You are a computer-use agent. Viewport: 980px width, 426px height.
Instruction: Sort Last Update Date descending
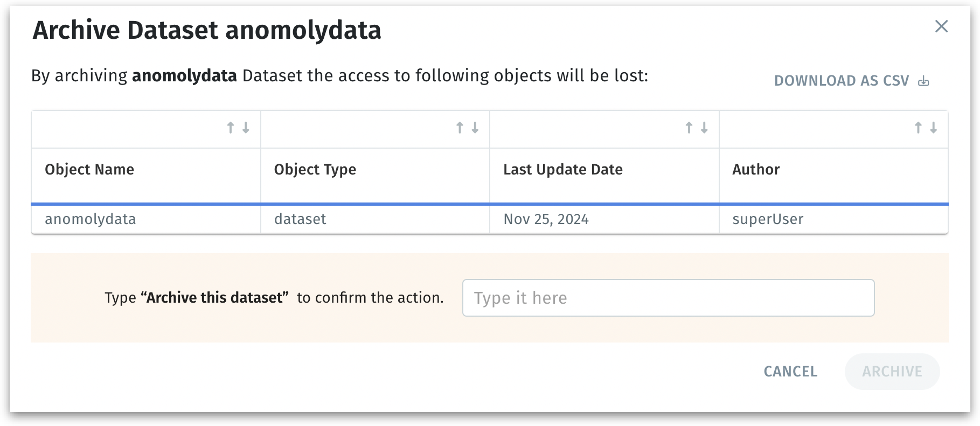pyautogui.click(x=704, y=128)
